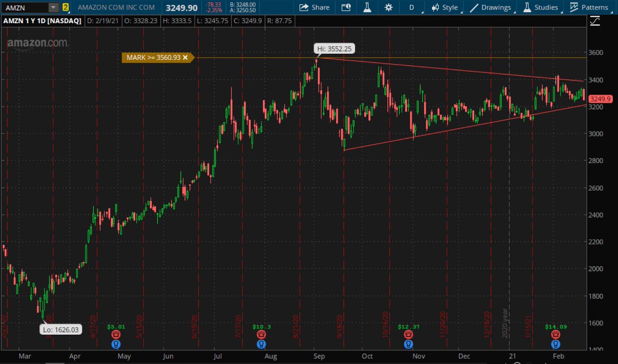The width and height of the screenshot is (618, 364).
Task: Click the blue lightbulb icon under $10.3
Action: (x=262, y=344)
